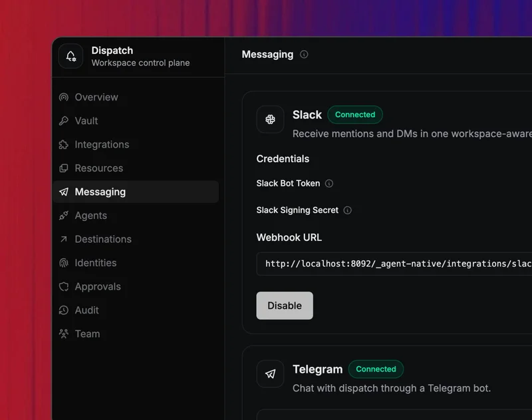The height and width of the screenshot is (420, 532).
Task: Click the Vault key icon in sidebar
Action: 64,121
